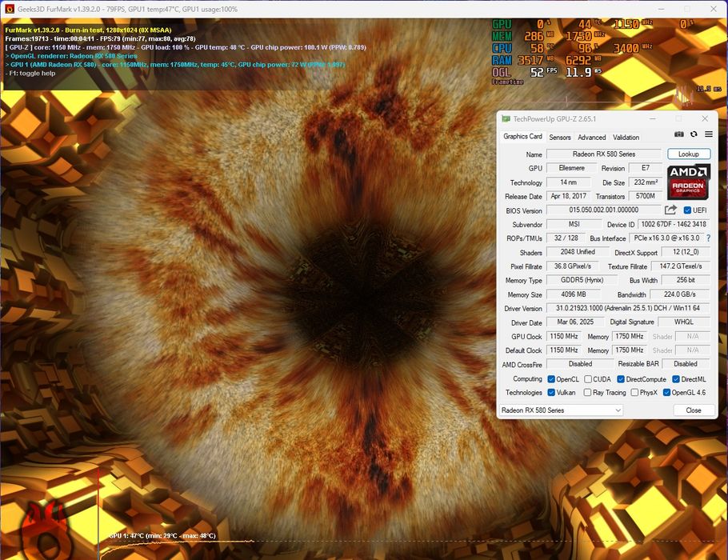The image size is (728, 560).
Task: Click the Close button in GPU-Z
Action: tap(693, 410)
